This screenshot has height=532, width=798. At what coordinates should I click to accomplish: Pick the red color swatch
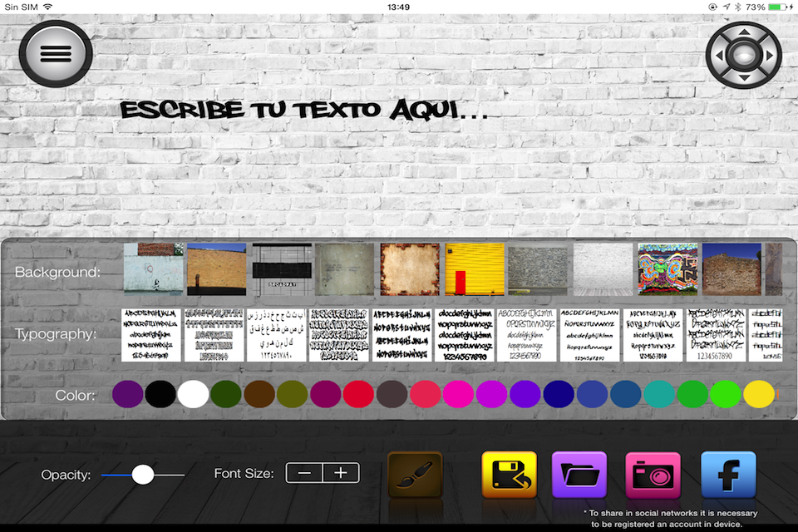pyautogui.click(x=359, y=394)
